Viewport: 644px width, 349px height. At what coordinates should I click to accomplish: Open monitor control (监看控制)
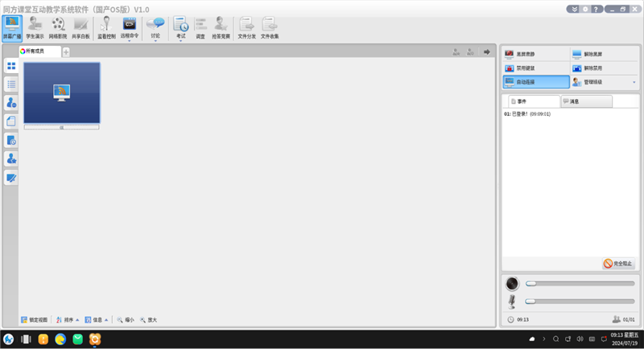105,27
